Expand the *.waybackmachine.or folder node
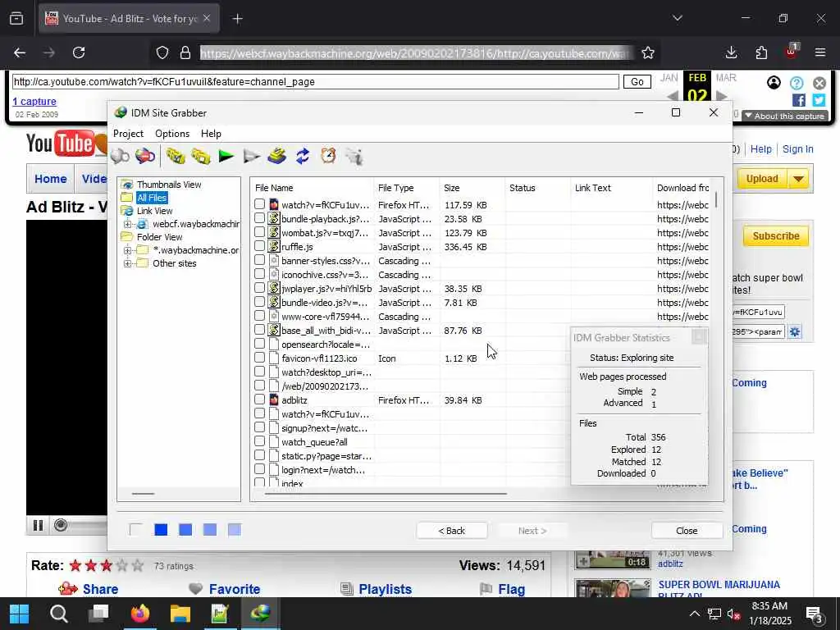 (127, 250)
